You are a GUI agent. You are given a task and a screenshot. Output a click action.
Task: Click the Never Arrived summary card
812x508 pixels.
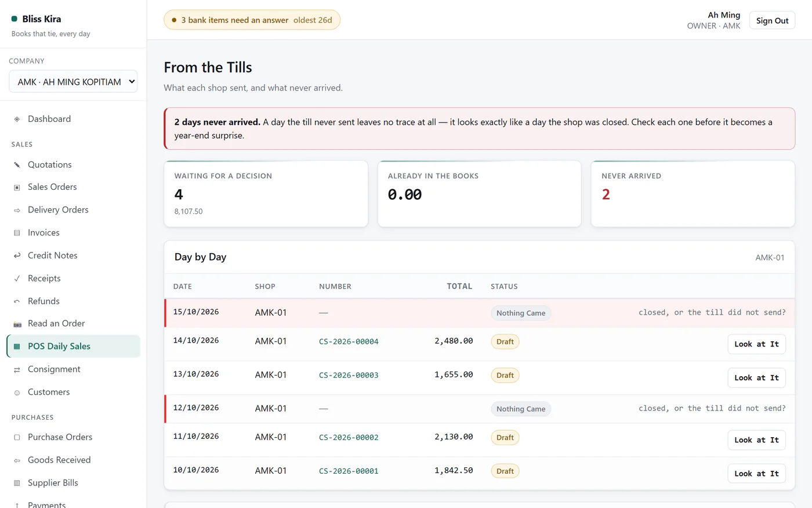tap(693, 194)
